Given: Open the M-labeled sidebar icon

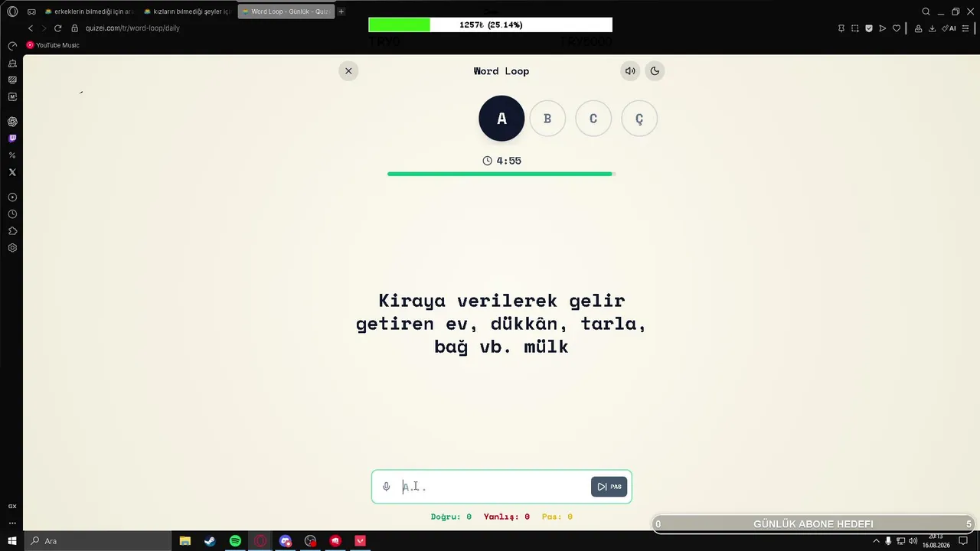Looking at the screenshot, I should [12, 97].
